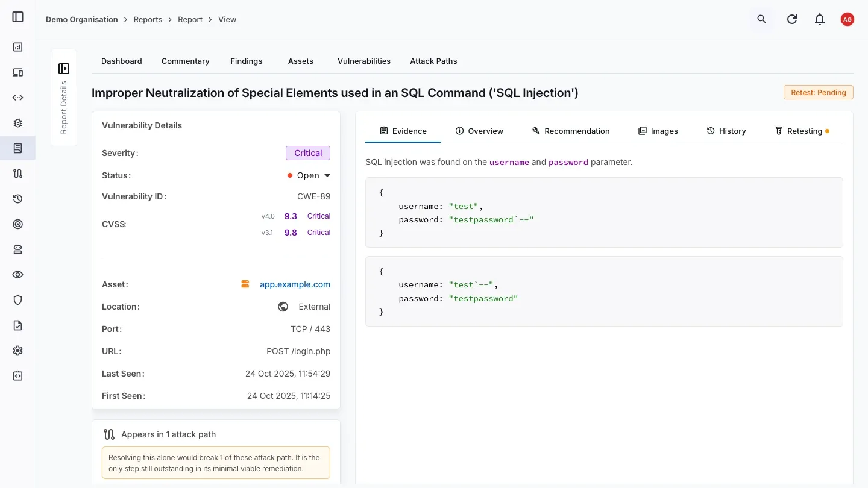This screenshot has height=488, width=868.
Task: Click the purple username parameter code
Action: click(x=509, y=163)
